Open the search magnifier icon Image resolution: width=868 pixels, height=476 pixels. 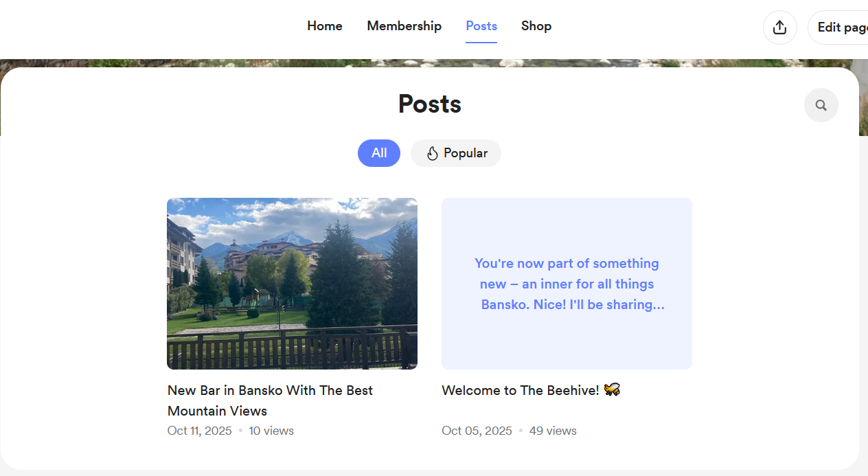(x=821, y=105)
